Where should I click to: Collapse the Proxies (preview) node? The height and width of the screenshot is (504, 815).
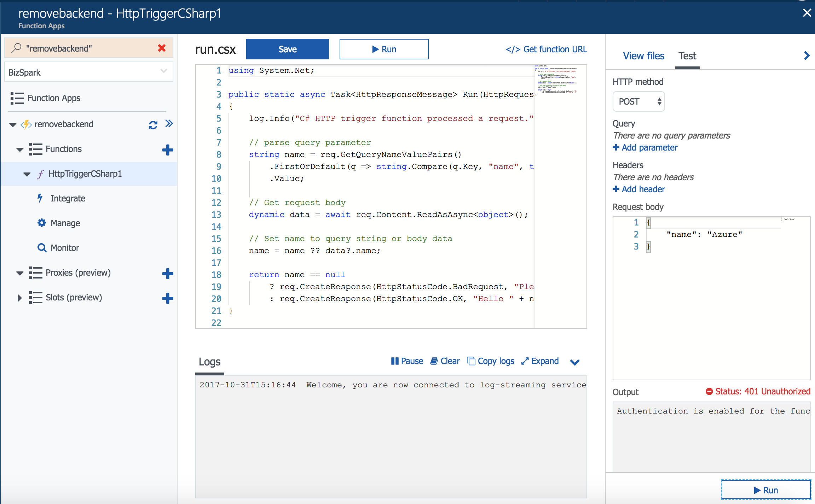[x=20, y=273]
